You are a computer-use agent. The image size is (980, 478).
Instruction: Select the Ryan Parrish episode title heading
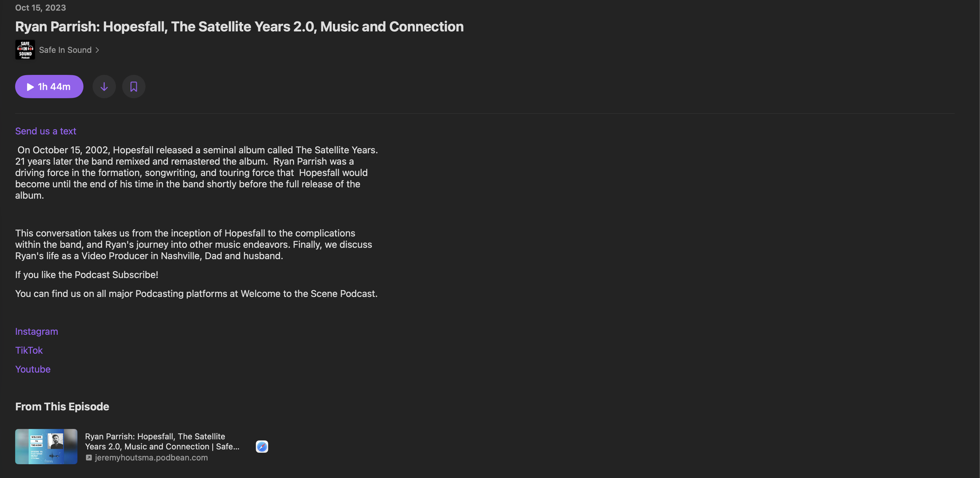coord(239,27)
